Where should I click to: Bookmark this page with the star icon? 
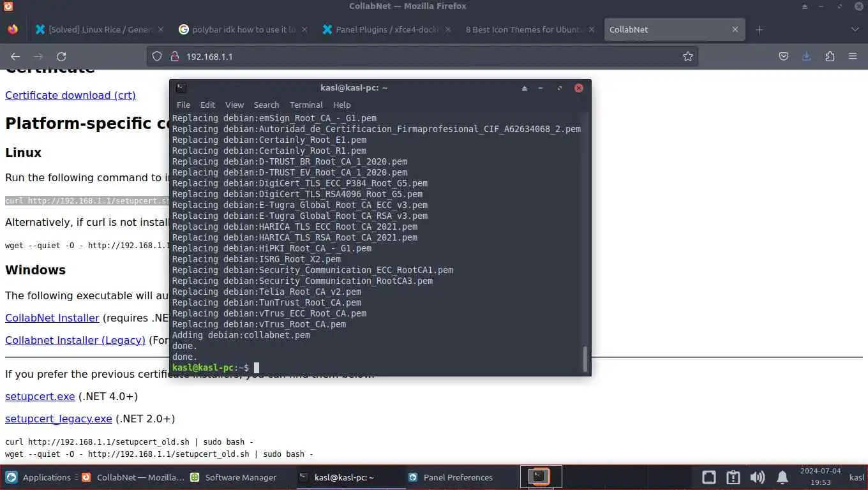[687, 56]
